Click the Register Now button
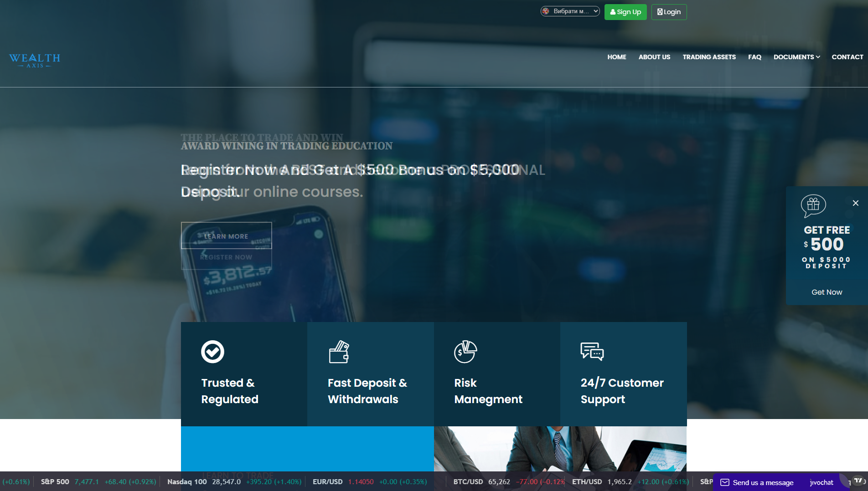 [x=226, y=257]
